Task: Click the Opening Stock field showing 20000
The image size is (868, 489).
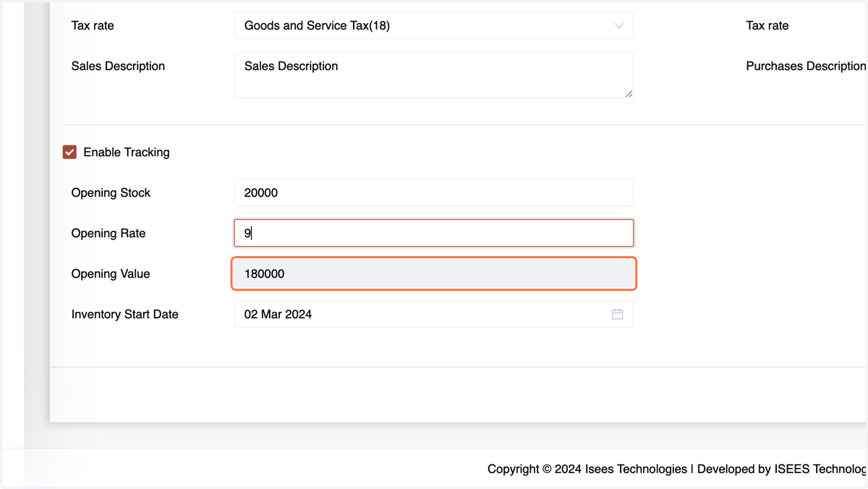Action: (x=434, y=192)
